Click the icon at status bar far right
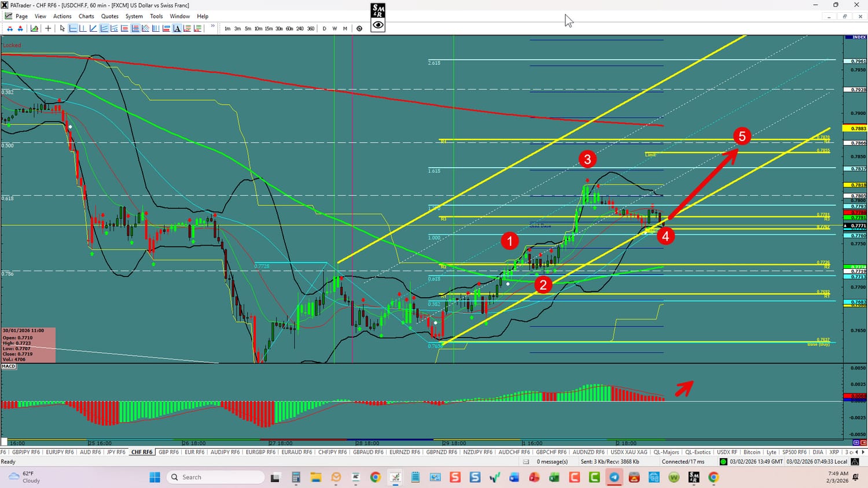This screenshot has height=488, width=868. pyautogui.click(x=855, y=462)
